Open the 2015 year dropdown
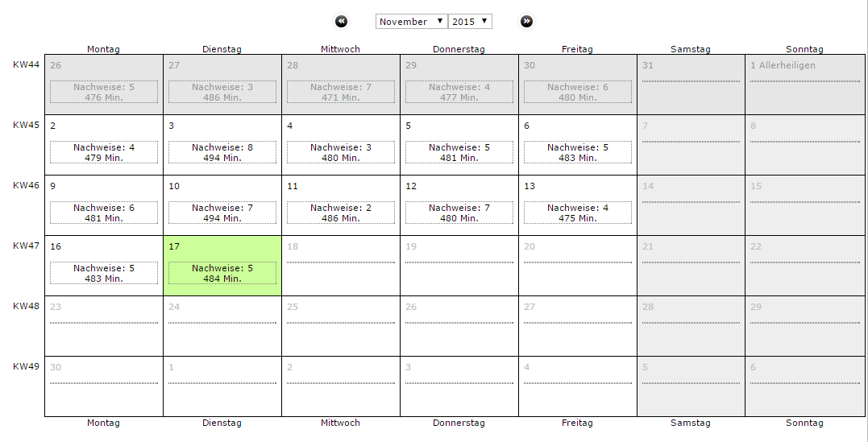 click(x=470, y=22)
